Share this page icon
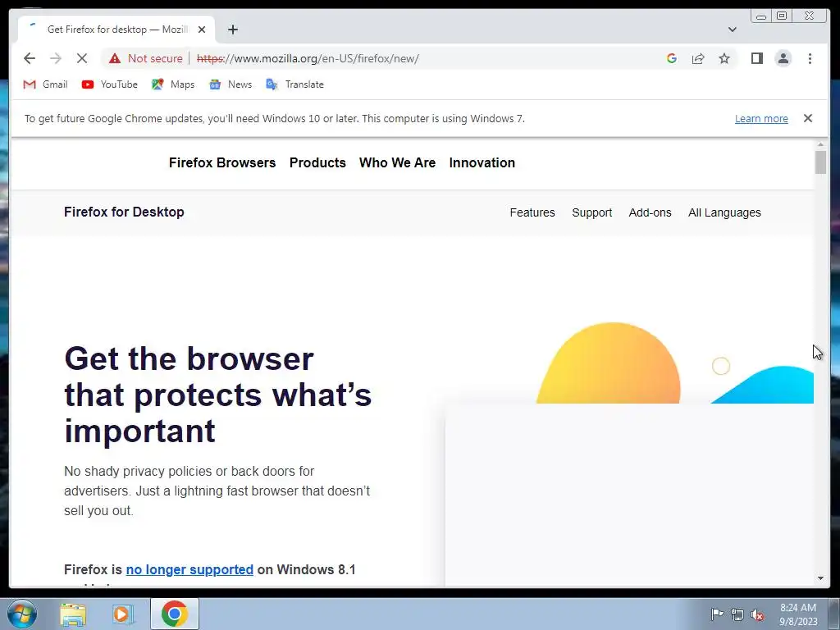The image size is (840, 630). 697,58
